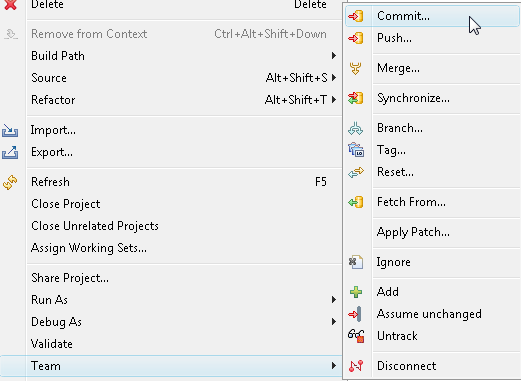Click the Reset arrows icon

coord(356,172)
